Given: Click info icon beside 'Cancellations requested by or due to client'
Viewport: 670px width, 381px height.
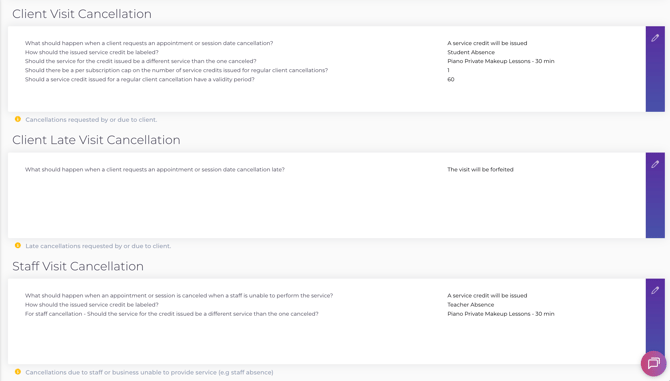Looking at the screenshot, I should (18, 119).
